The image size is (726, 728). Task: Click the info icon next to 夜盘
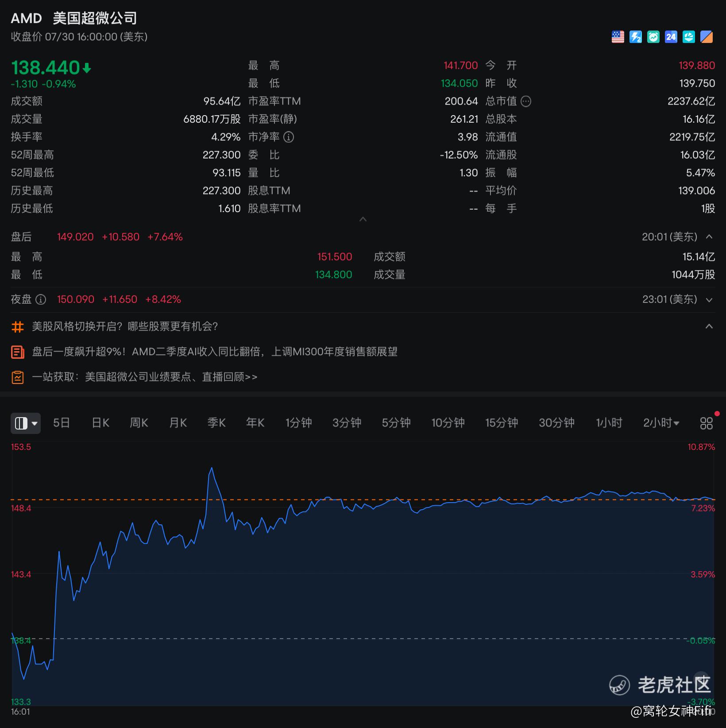(41, 300)
